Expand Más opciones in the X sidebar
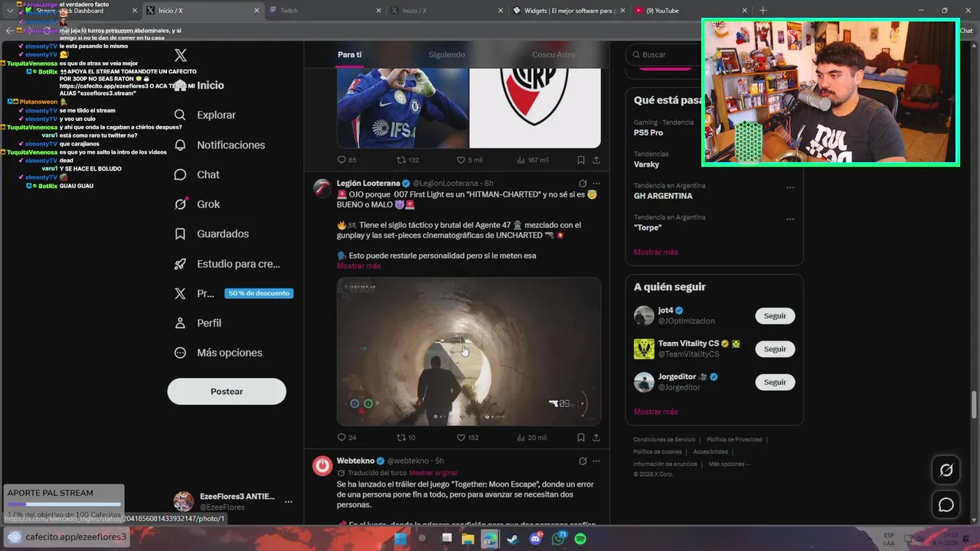 click(218, 353)
